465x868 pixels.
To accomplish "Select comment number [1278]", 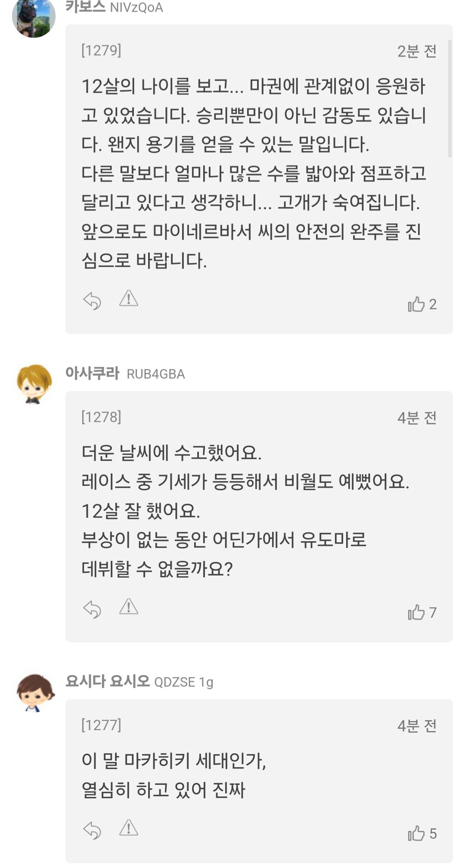I will [101, 418].
